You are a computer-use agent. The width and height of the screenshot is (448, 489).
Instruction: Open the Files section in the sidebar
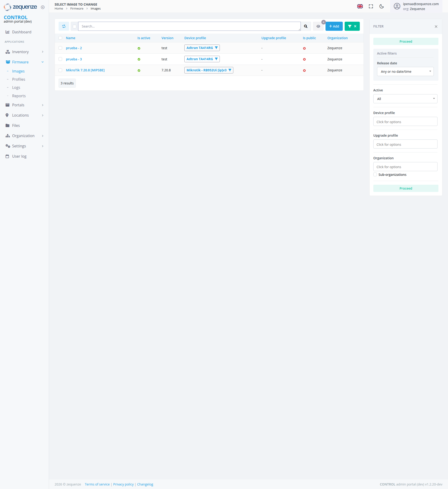point(16,125)
